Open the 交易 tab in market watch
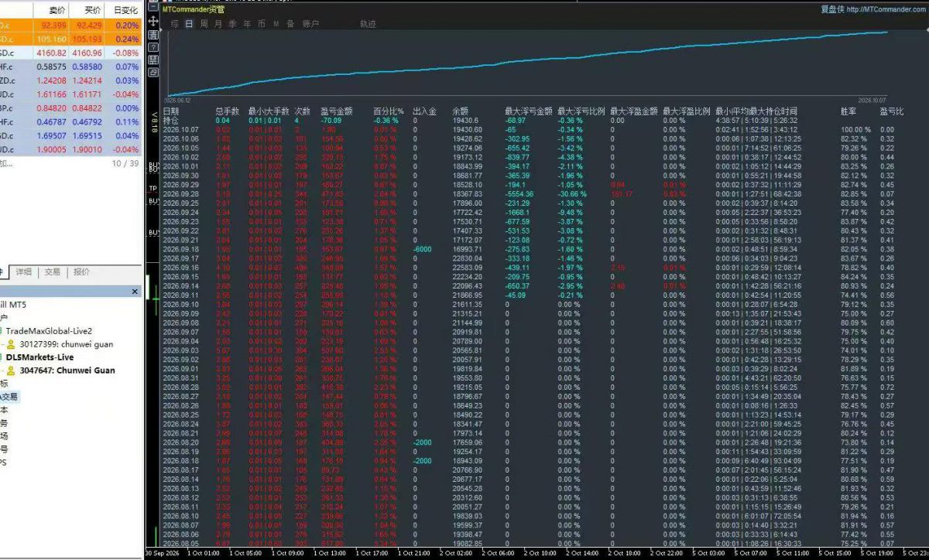 tap(52, 272)
